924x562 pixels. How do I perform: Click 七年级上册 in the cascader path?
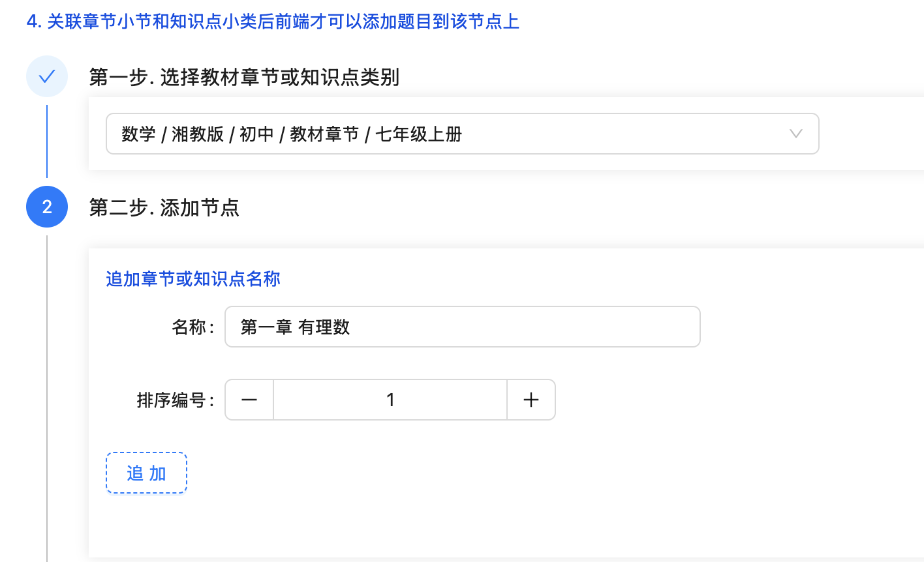tap(419, 134)
